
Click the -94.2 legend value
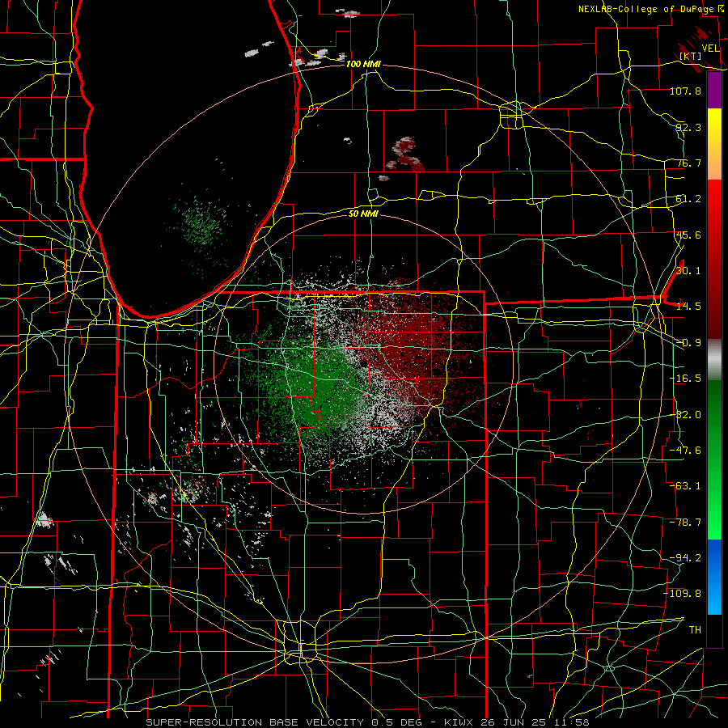click(685, 558)
